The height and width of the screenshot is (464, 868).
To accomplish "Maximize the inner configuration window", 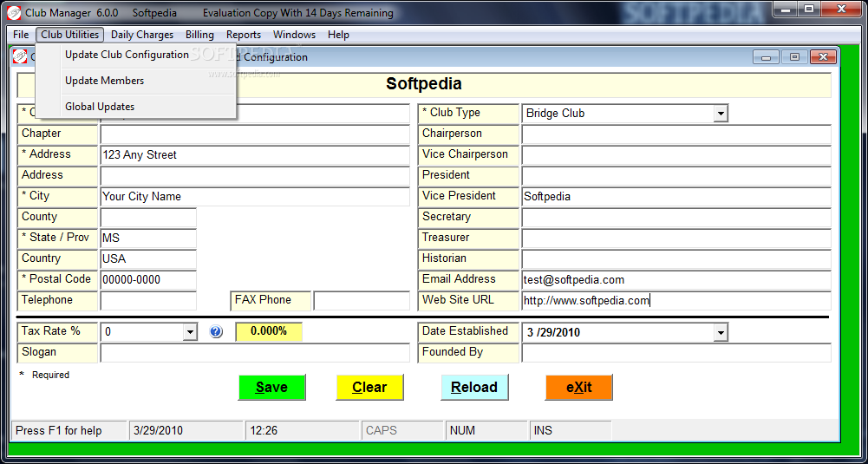I will point(794,57).
